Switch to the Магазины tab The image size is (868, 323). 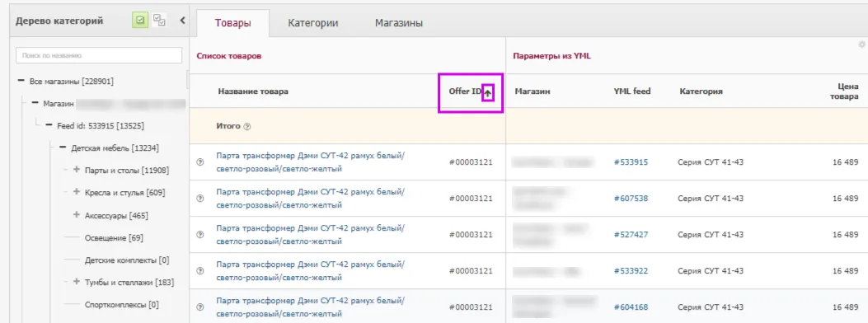[399, 23]
